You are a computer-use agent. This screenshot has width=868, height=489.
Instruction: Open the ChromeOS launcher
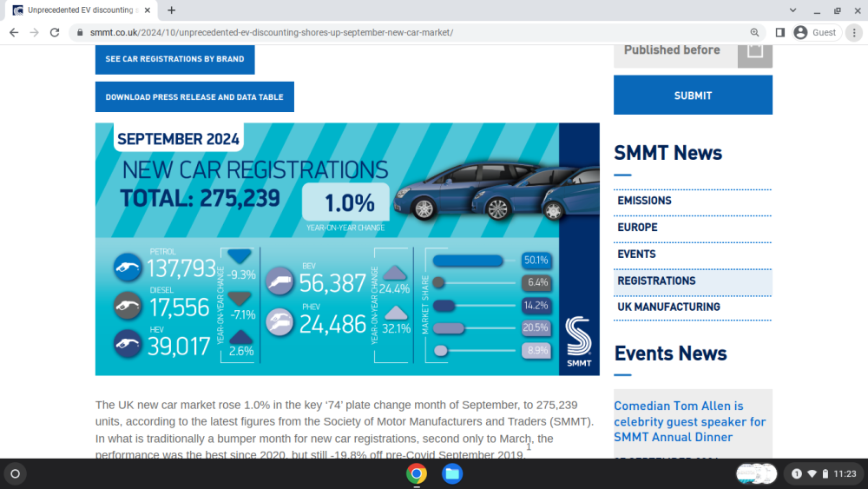16,474
